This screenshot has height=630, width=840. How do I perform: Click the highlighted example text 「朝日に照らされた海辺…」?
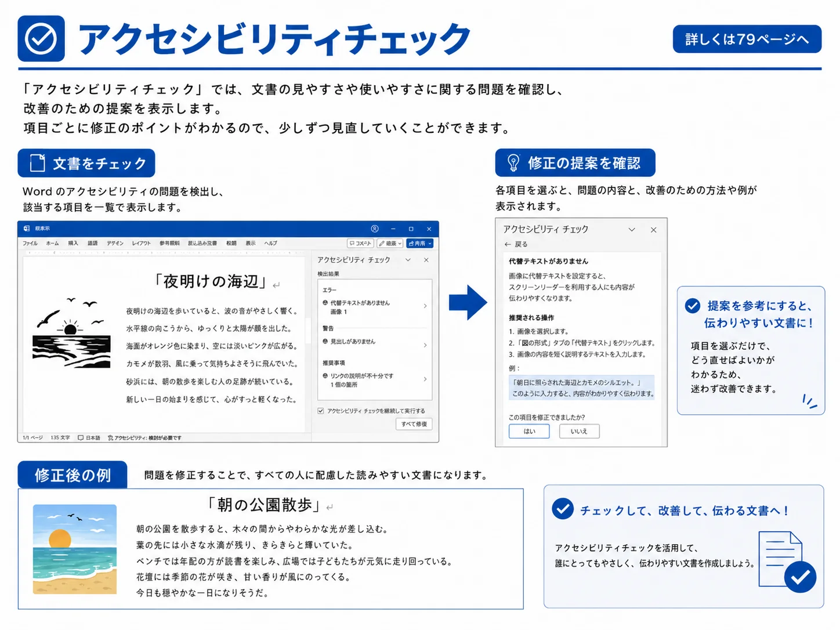pos(581,388)
